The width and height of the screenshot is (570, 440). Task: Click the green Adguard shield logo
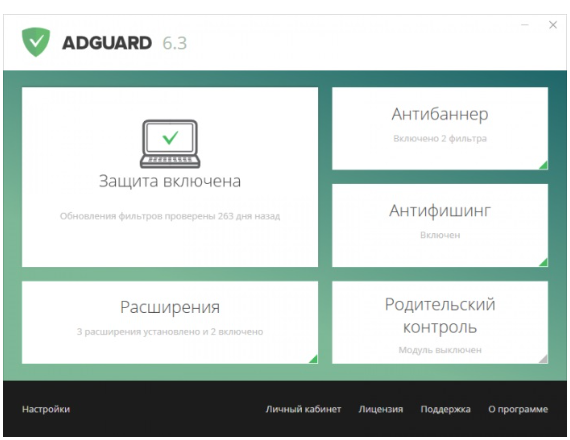tap(36, 42)
